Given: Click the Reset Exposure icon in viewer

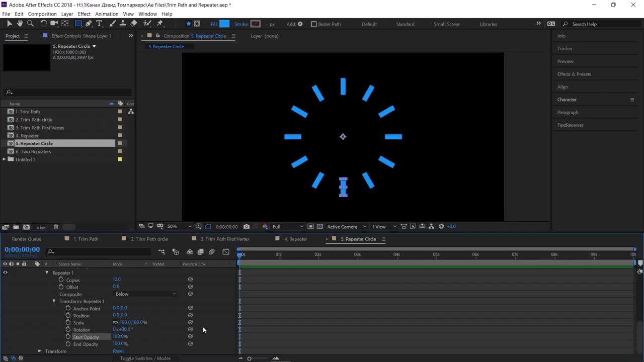Looking at the screenshot, I should (x=441, y=227).
